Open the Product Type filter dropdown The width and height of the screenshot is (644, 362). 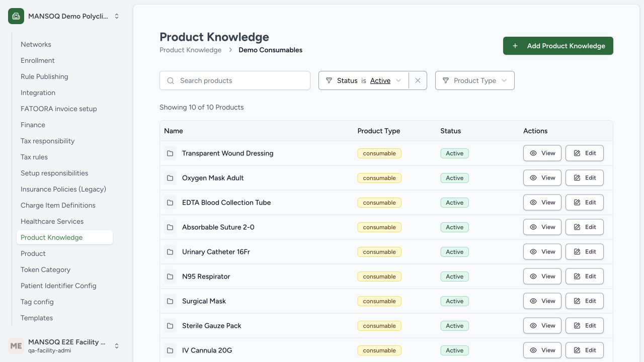[474, 80]
